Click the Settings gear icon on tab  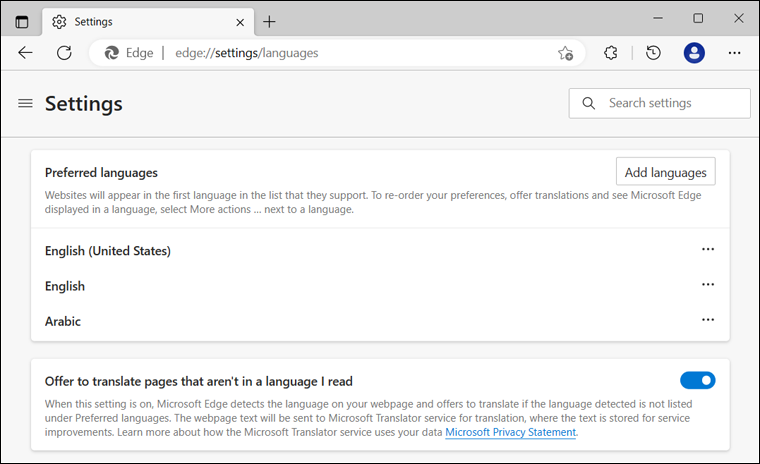click(59, 22)
